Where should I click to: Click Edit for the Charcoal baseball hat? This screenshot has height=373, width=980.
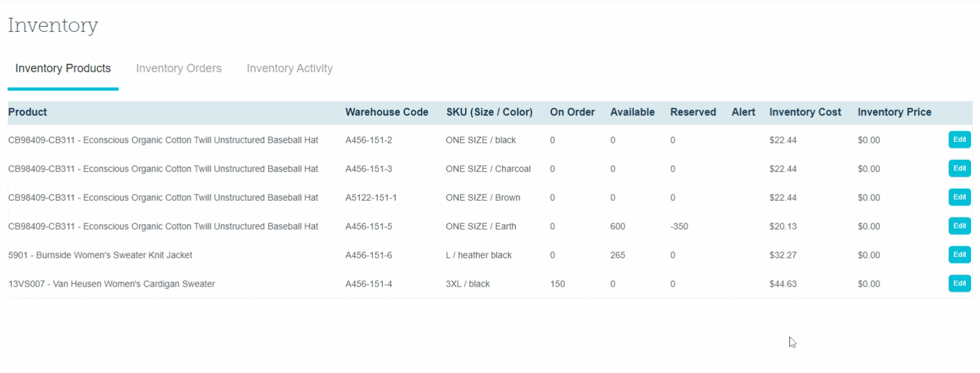click(959, 168)
